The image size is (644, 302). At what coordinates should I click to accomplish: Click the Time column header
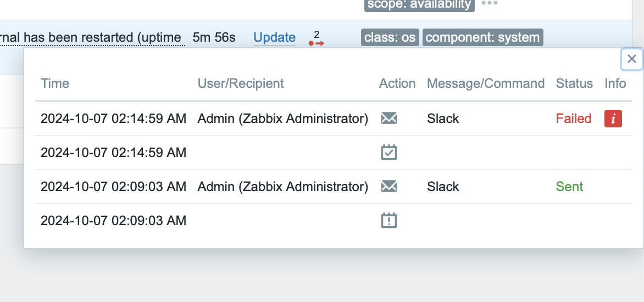click(55, 83)
